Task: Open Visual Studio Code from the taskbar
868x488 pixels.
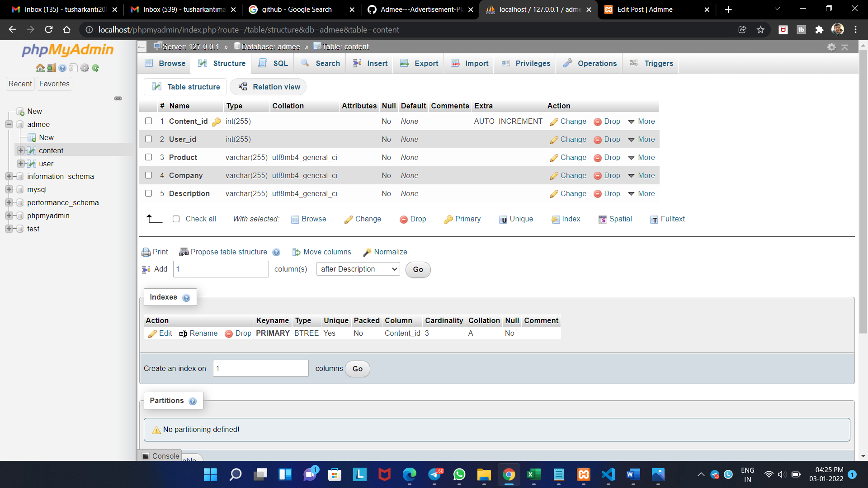Action: pos(608,475)
